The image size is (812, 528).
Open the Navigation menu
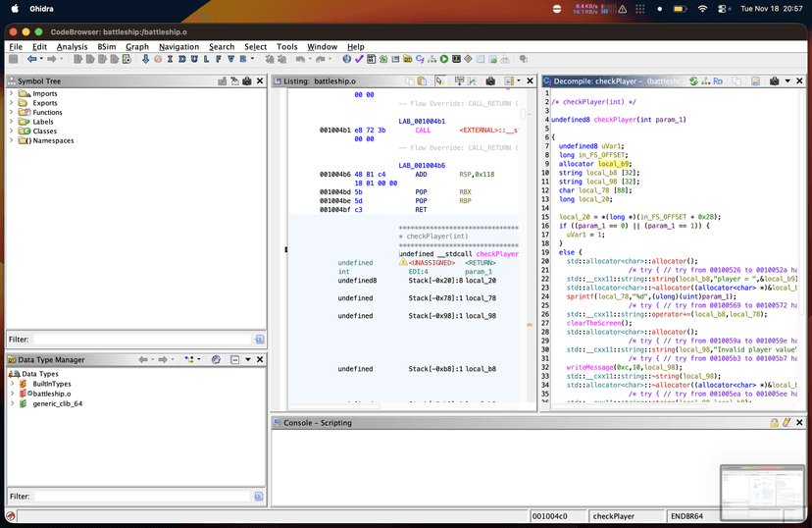178,46
